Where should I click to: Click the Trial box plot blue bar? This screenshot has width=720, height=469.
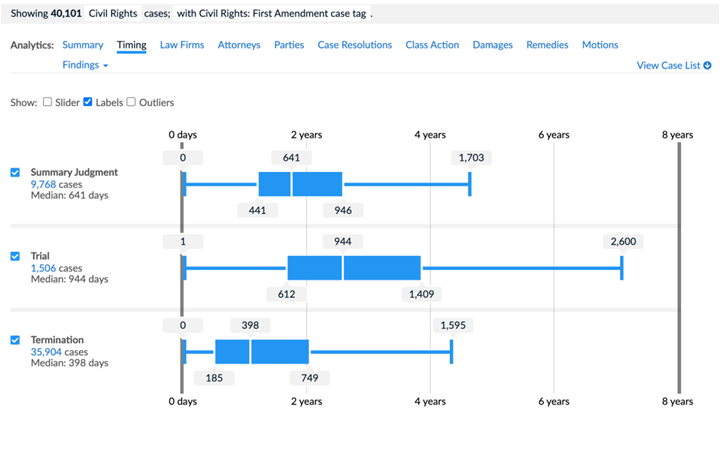pos(354,268)
